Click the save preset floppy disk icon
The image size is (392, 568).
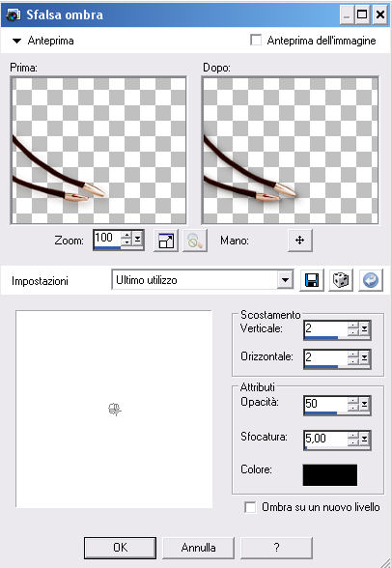point(312,280)
